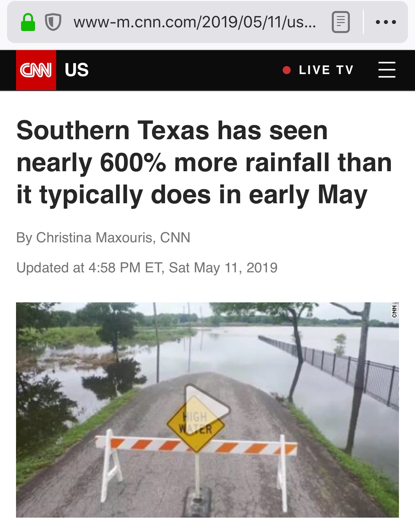The width and height of the screenshot is (415, 532).
Task: Tap the orange striped barricade in the video
Action: pos(196,446)
